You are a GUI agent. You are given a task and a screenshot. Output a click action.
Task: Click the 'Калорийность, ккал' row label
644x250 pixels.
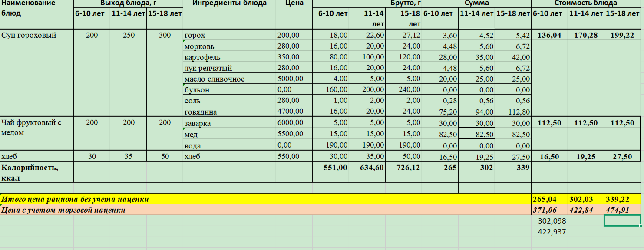click(x=30, y=172)
